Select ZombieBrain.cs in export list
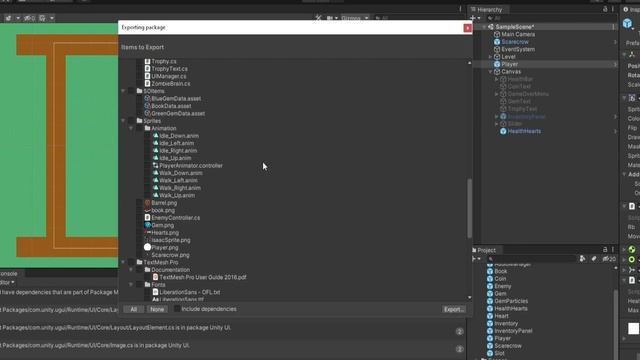This screenshot has height=360, width=640. (171, 84)
